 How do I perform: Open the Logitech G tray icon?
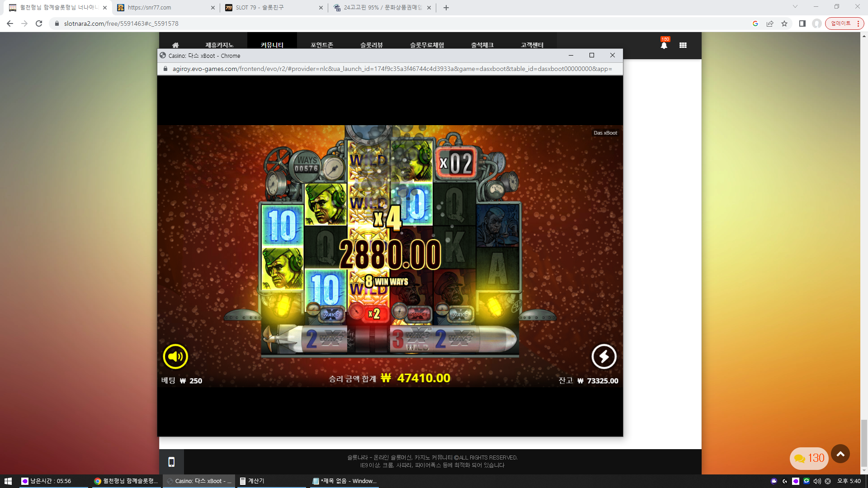click(x=785, y=481)
